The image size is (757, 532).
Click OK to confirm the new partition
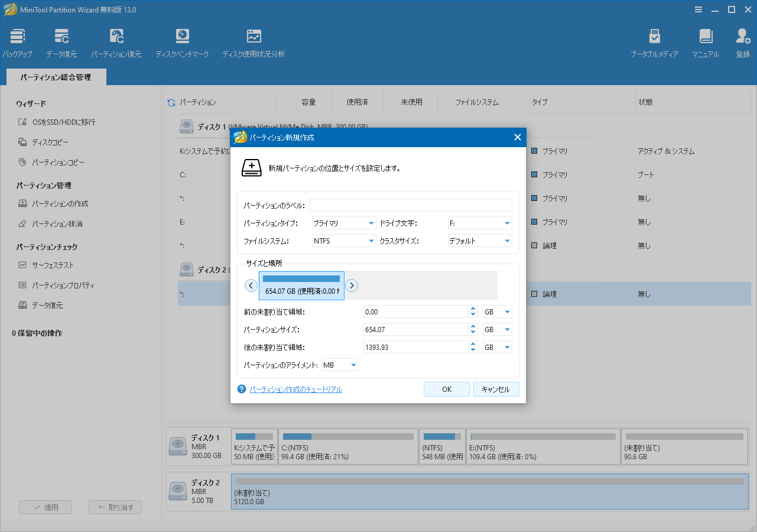tap(446, 389)
